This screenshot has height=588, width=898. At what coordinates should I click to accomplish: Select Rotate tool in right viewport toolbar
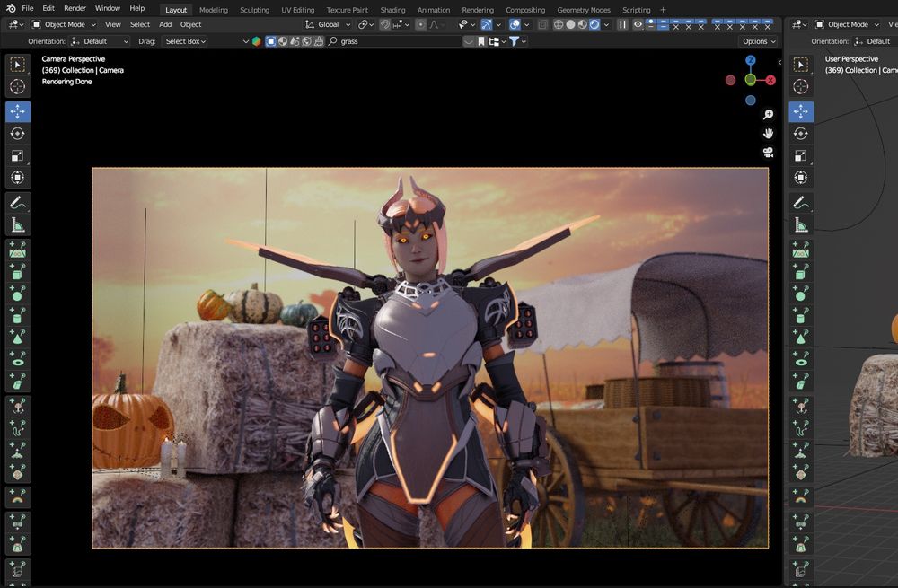coord(801,134)
